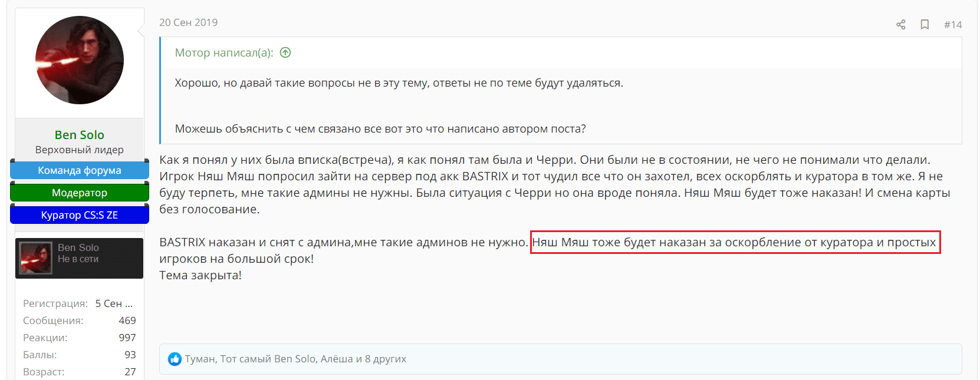The height and width of the screenshot is (380, 980).
Task: Expand the quoted message block
Action: click(560, 106)
